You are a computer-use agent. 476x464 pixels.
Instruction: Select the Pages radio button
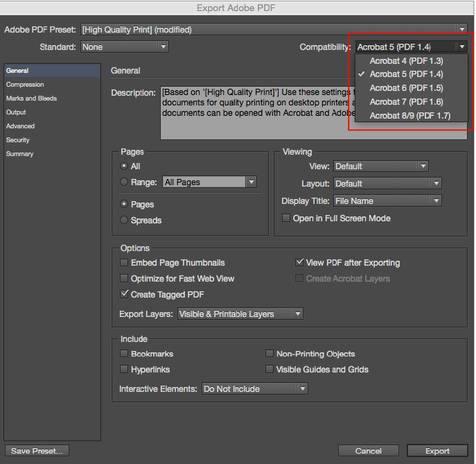(124, 204)
